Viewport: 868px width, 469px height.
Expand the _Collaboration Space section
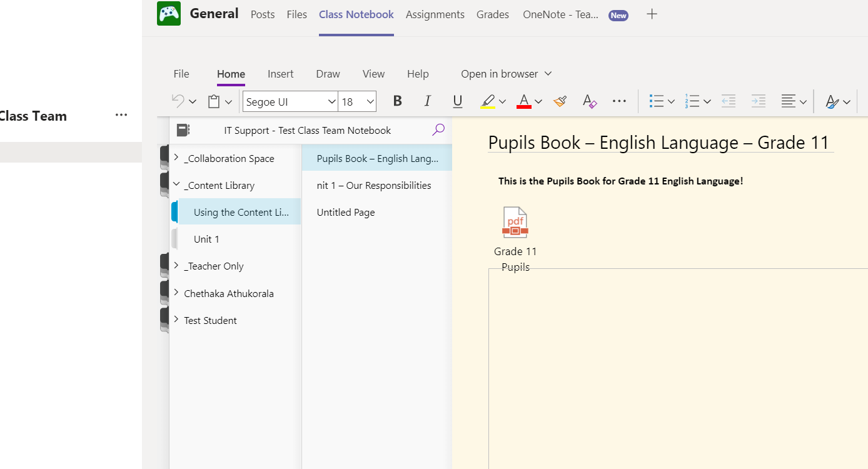(x=176, y=158)
